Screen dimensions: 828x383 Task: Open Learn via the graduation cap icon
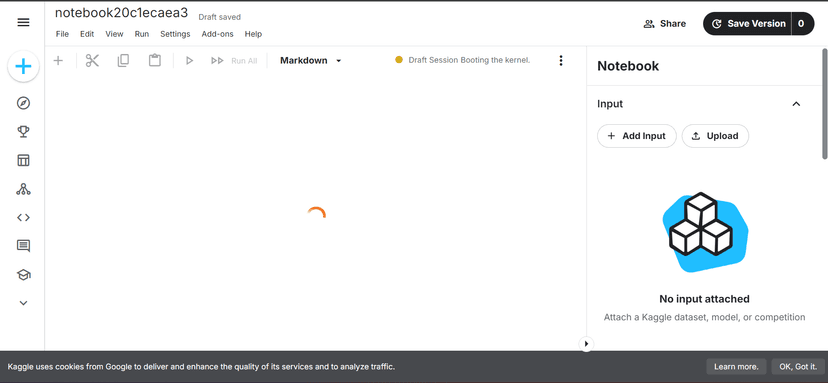(23, 275)
